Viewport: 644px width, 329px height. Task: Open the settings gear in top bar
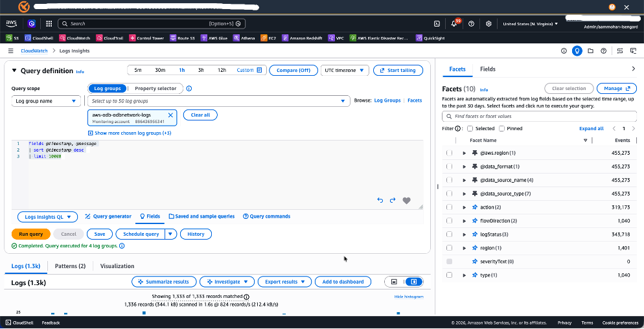point(489,24)
